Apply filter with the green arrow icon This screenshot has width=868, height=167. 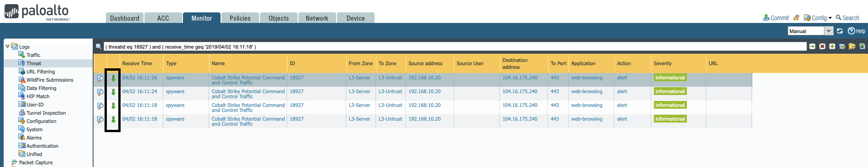click(812, 46)
